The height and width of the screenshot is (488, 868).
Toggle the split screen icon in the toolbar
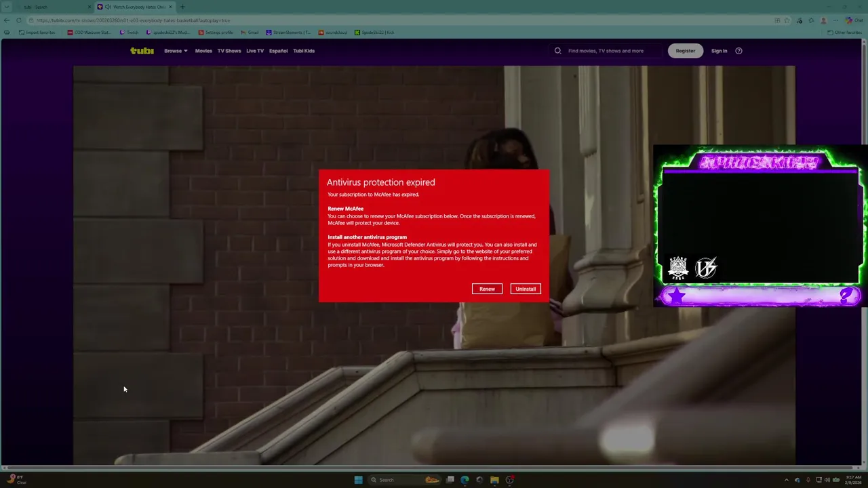777,20
